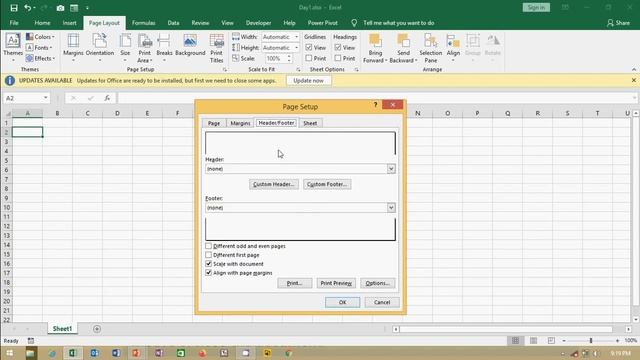Add a new sheet with plus icon
This screenshot has height=360, width=640.
coord(97,329)
